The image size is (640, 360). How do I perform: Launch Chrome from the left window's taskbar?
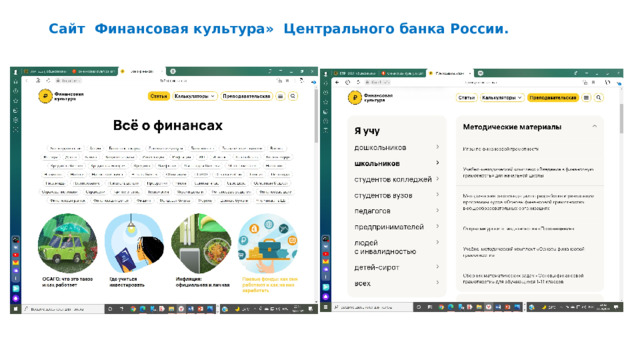tap(133, 309)
